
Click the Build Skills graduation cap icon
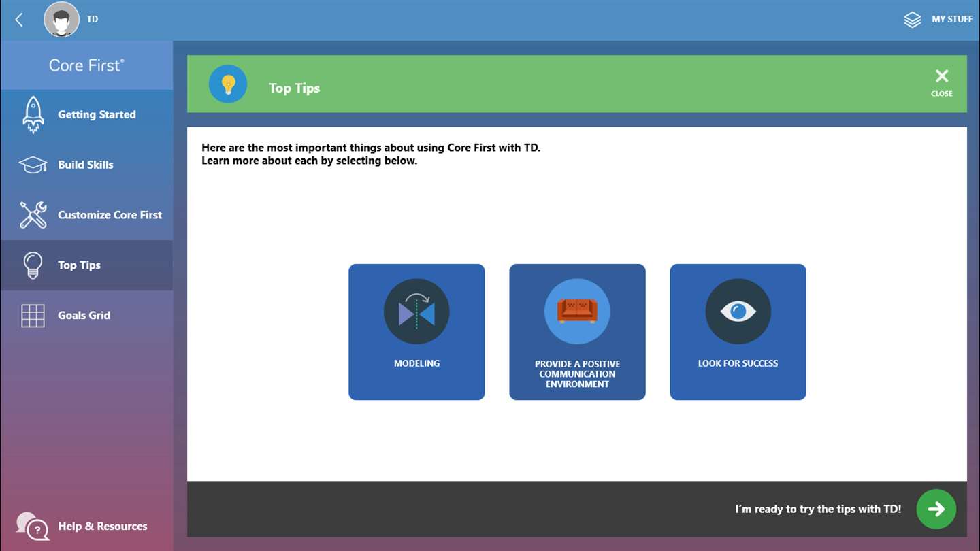pos(33,165)
